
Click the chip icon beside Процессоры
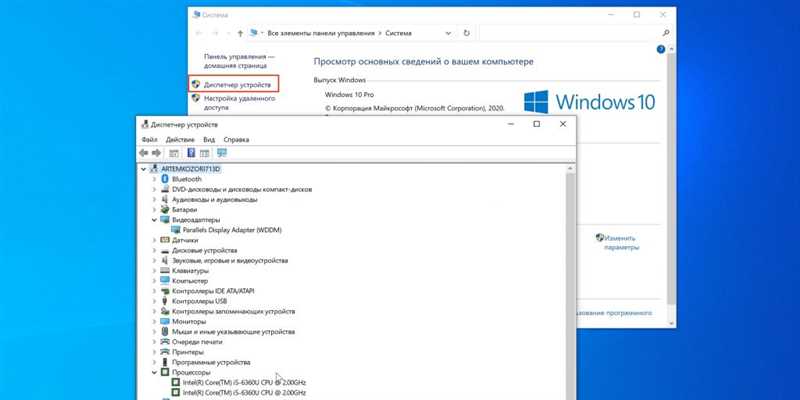coord(165,373)
